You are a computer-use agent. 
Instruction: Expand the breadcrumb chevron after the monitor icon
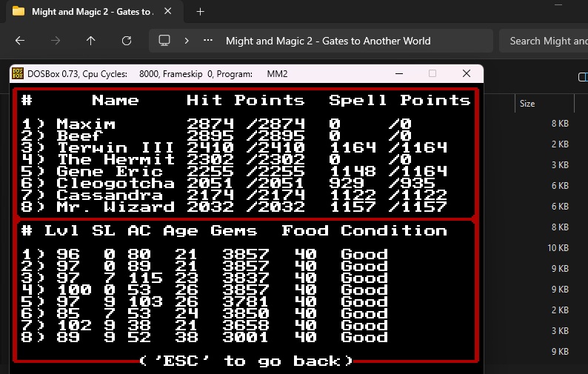click(187, 41)
